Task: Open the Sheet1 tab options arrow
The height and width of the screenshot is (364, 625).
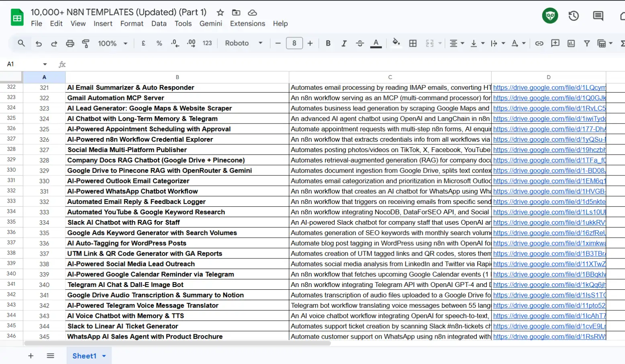Action: [104, 356]
